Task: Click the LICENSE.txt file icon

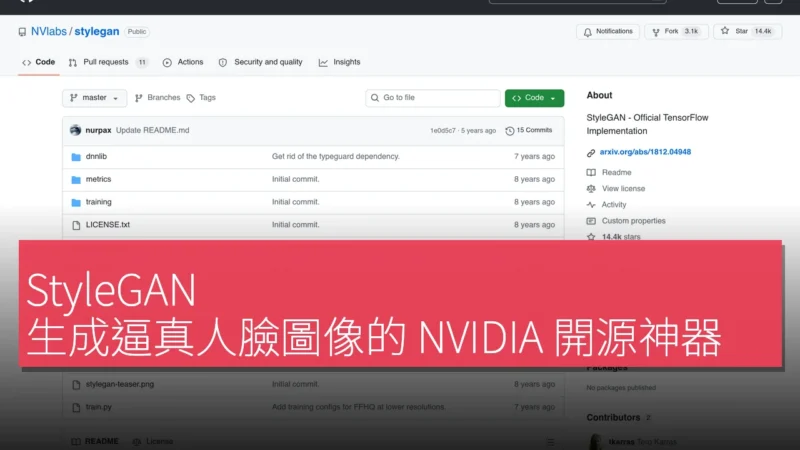Action: (x=76, y=226)
